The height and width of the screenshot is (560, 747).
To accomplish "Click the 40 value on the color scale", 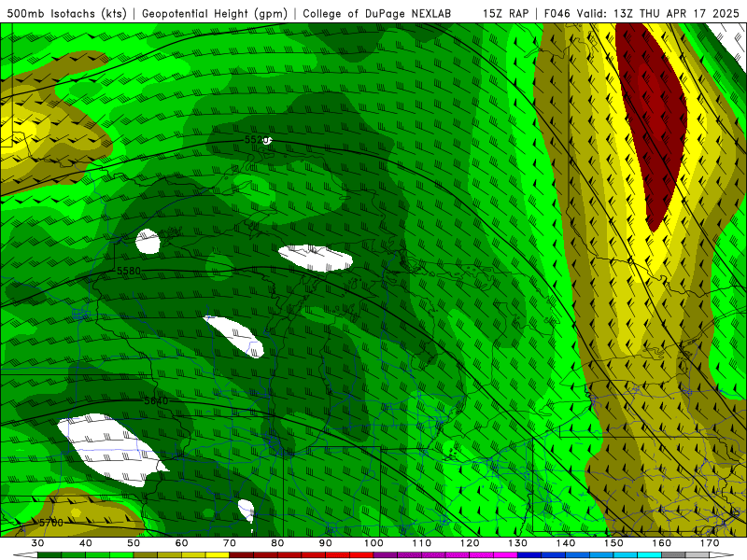I will tap(85, 543).
